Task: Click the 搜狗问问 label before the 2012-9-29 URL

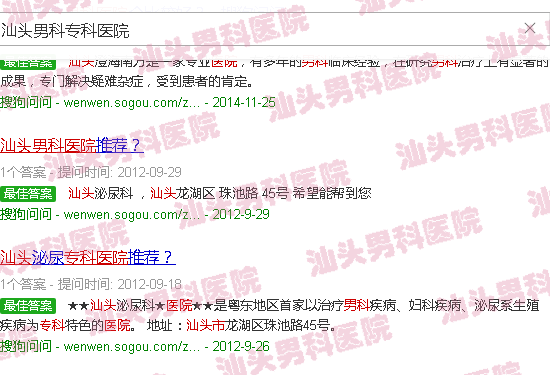Action: [x=26, y=214]
